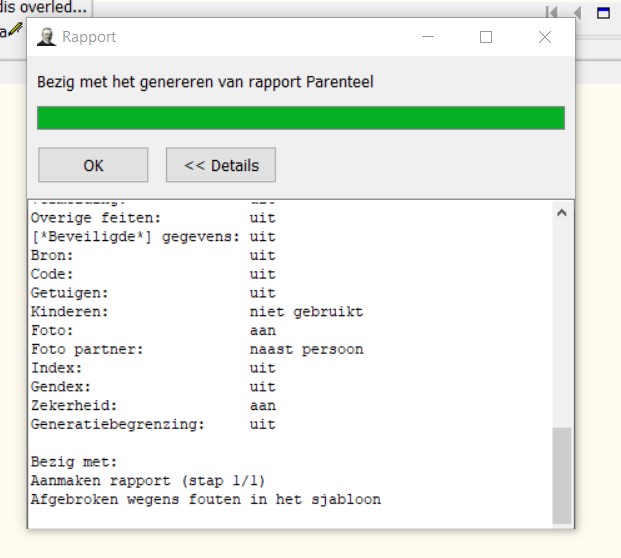This screenshot has height=558, width=621.
Task: Click the pencil edit icon at top left
Action: pos(15,29)
